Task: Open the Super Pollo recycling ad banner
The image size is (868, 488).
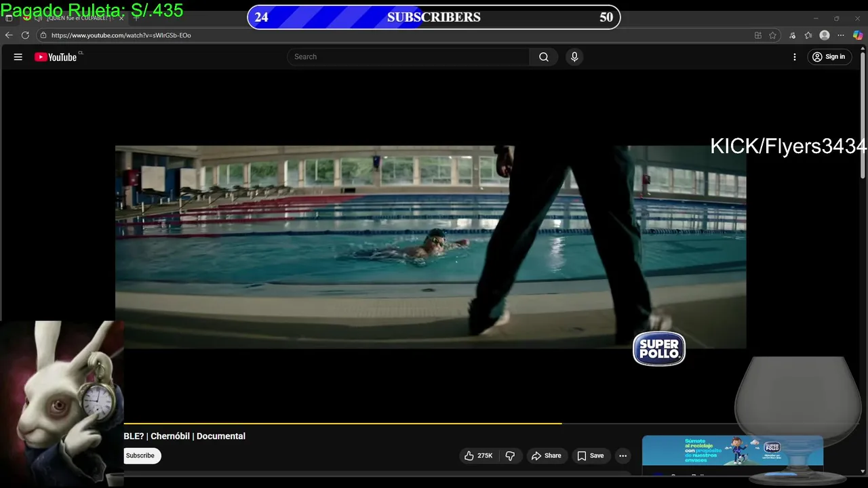Action: [x=732, y=451]
